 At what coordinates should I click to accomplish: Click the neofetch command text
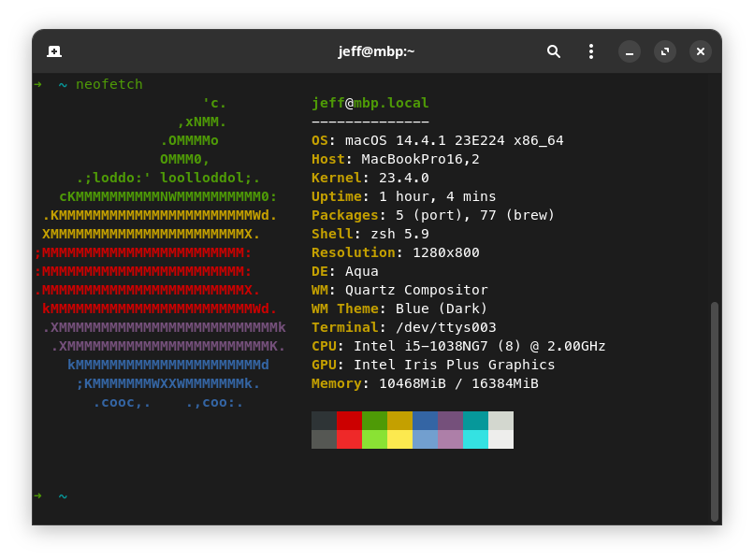[x=109, y=84]
